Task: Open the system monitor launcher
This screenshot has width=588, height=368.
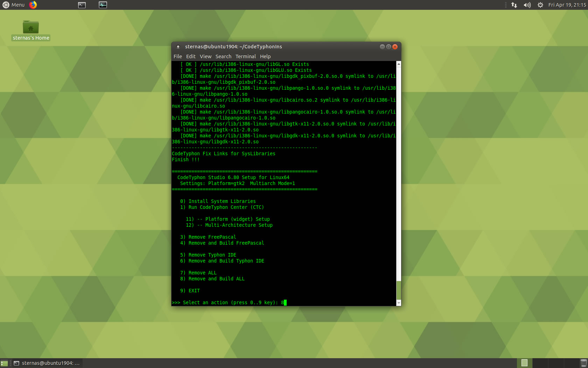Action: coord(103,5)
